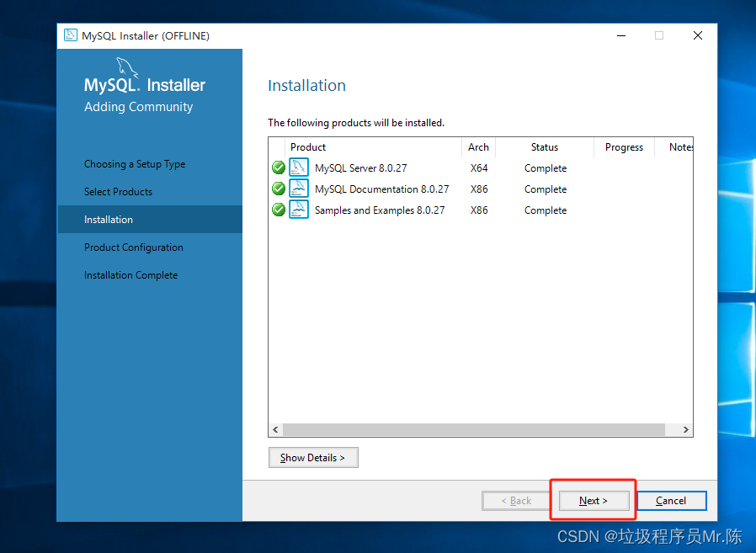Open Show Details panel
Image resolution: width=756 pixels, height=553 pixels.
pyautogui.click(x=313, y=458)
